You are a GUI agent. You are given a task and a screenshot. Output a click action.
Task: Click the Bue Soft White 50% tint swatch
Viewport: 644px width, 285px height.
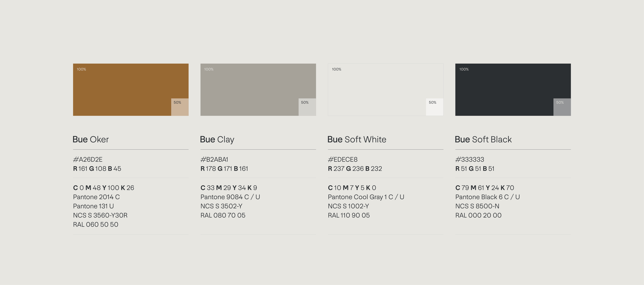434,107
